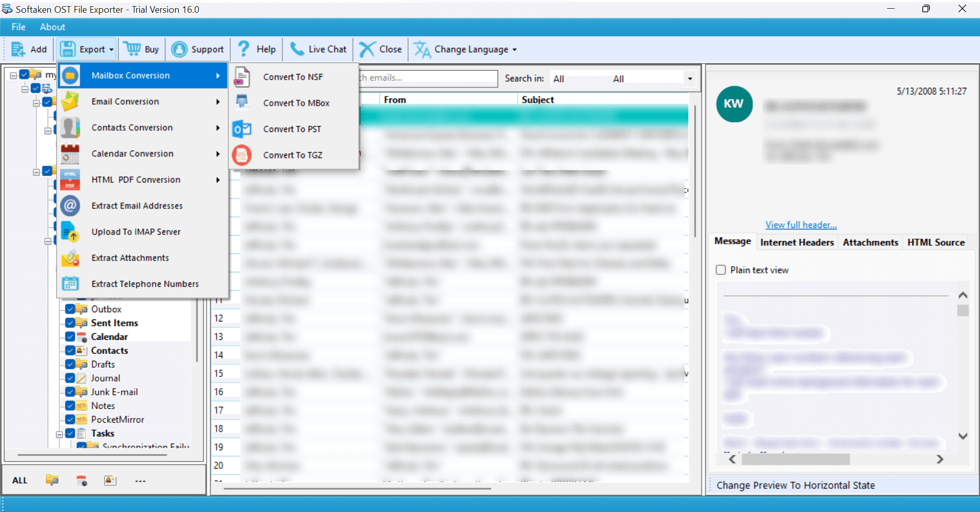
Task: Click the Mailbox Conversion icon
Action: pos(70,76)
